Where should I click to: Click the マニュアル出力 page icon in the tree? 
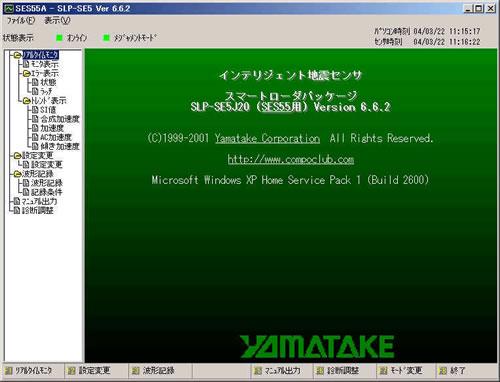(x=17, y=201)
